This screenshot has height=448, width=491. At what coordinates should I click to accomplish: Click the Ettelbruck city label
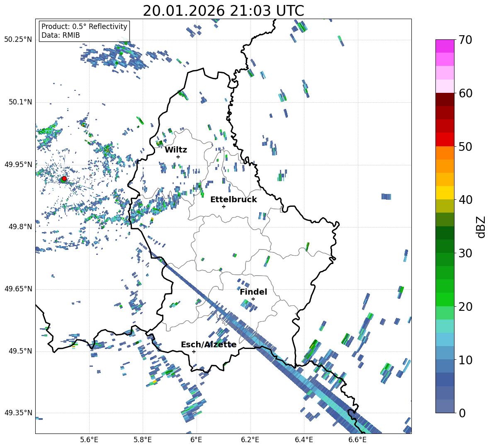click(x=233, y=200)
